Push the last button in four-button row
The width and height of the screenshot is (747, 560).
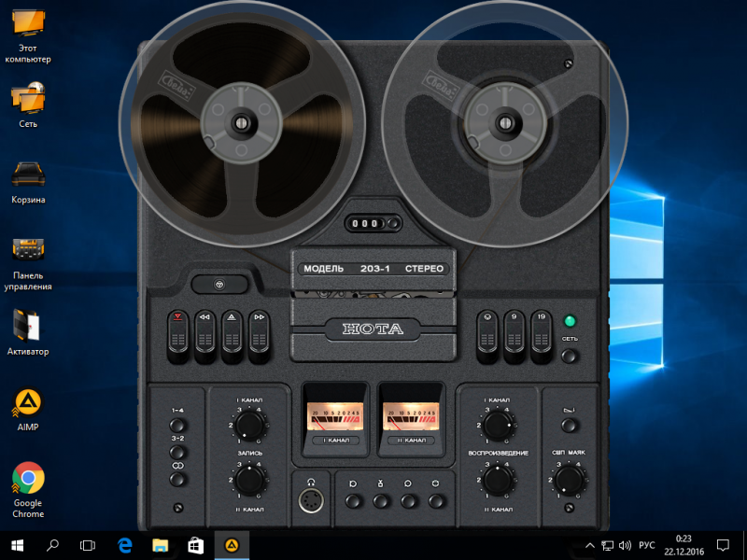click(x=436, y=500)
